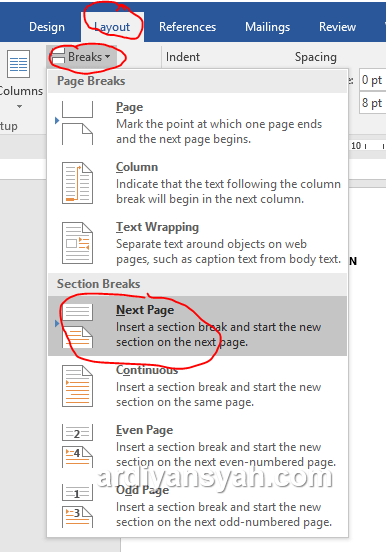386x552 pixels.
Task: Click text 'section on the next even-numbered page.'
Action: [x=226, y=462]
